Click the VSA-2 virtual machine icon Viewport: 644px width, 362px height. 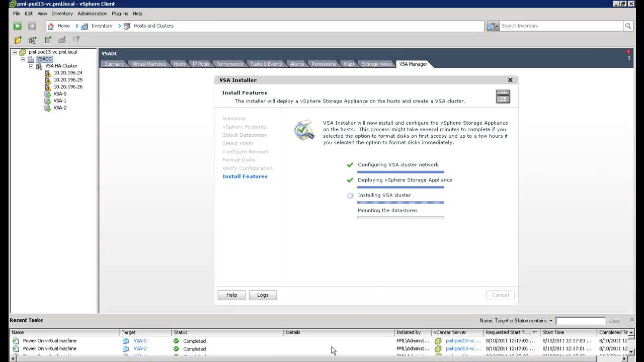48,108
